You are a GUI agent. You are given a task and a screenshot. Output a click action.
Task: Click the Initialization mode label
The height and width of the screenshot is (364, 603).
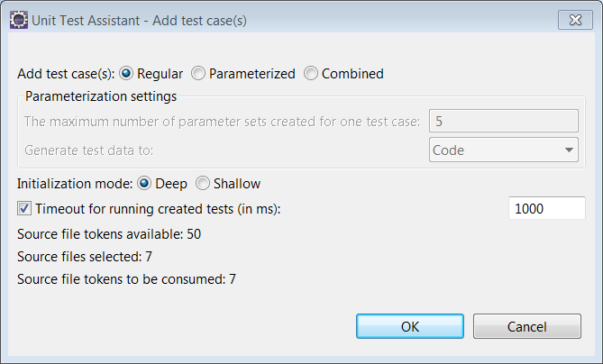coord(75,183)
